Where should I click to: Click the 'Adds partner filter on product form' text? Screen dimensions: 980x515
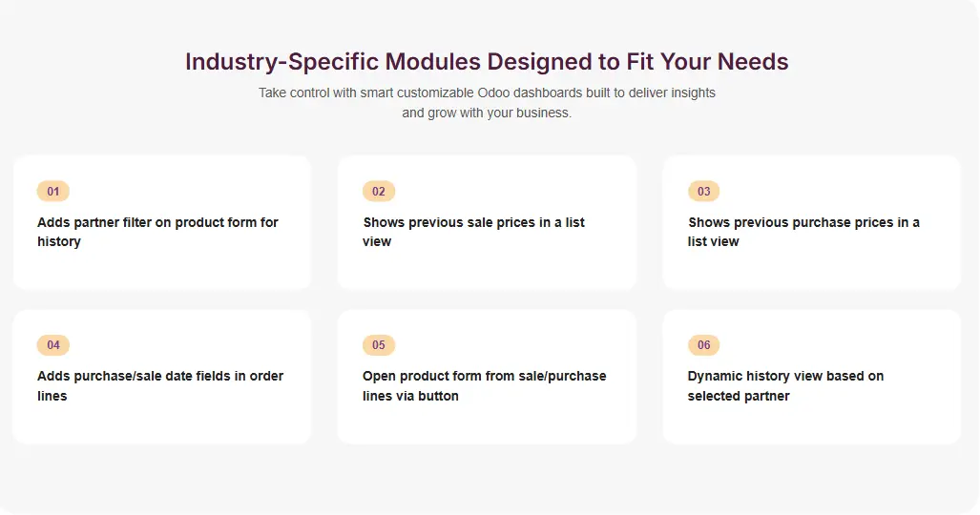157,222
